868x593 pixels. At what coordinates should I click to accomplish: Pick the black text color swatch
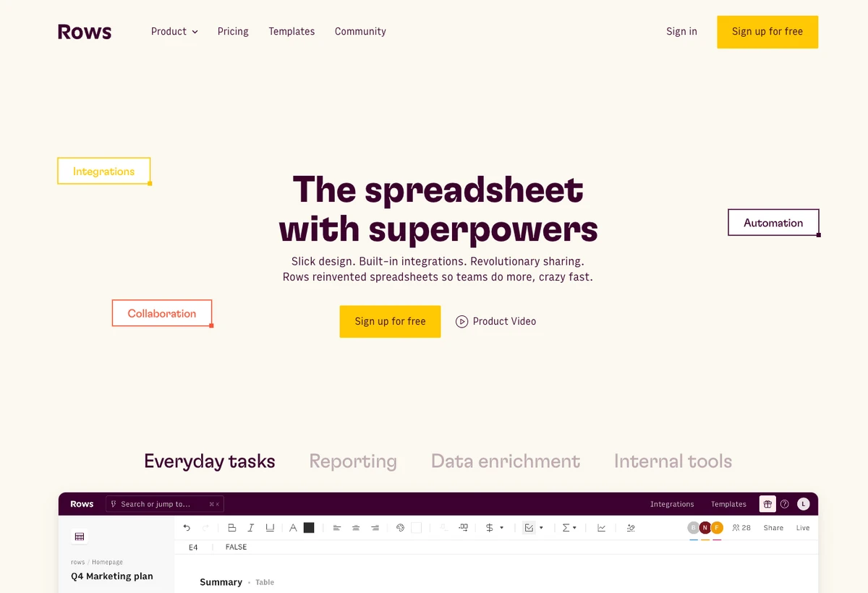point(309,528)
